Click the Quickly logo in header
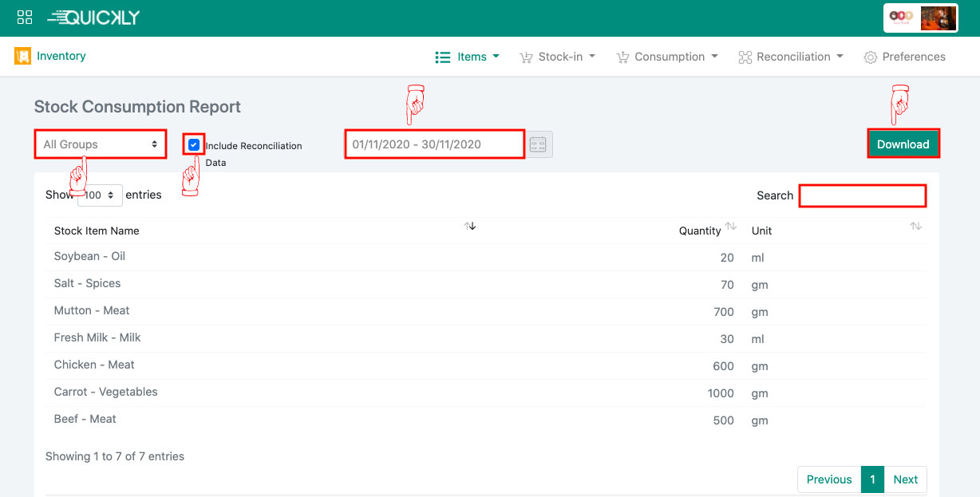The image size is (980, 497). click(x=94, y=18)
